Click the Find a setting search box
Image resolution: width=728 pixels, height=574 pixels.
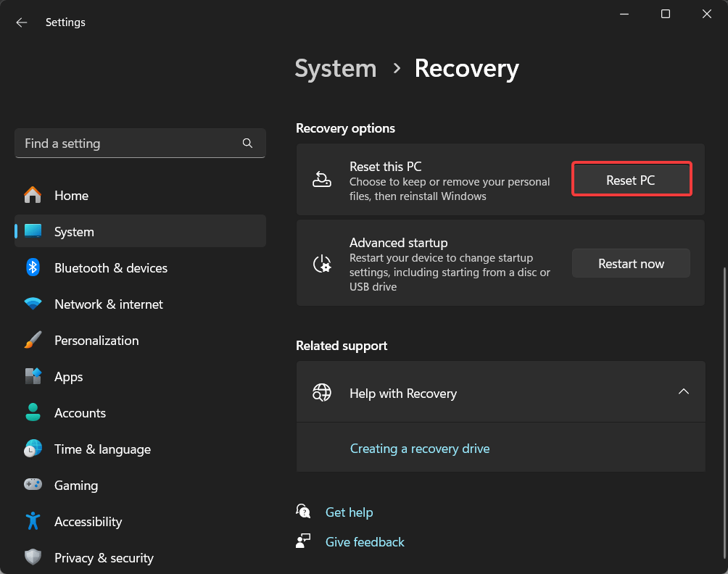pyautogui.click(x=131, y=143)
